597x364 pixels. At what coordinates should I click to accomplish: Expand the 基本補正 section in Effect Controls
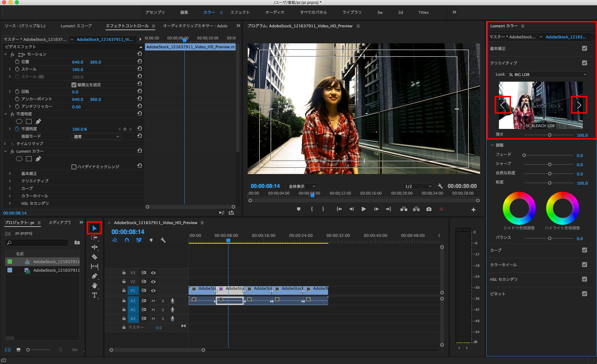pos(10,174)
